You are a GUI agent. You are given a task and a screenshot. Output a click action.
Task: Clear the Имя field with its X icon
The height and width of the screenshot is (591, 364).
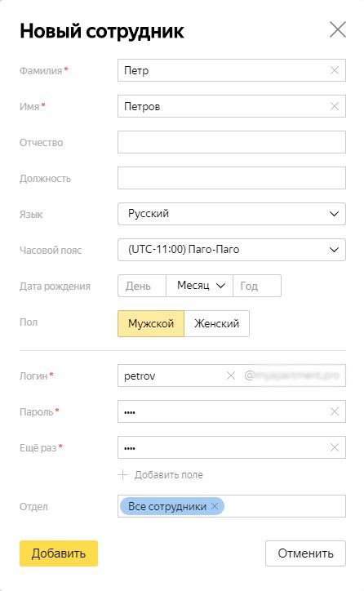335,106
